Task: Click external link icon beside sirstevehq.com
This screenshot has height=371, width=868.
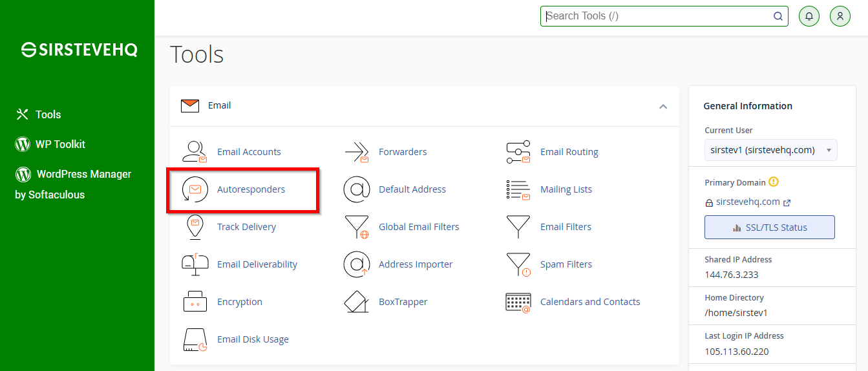Action: coord(787,202)
